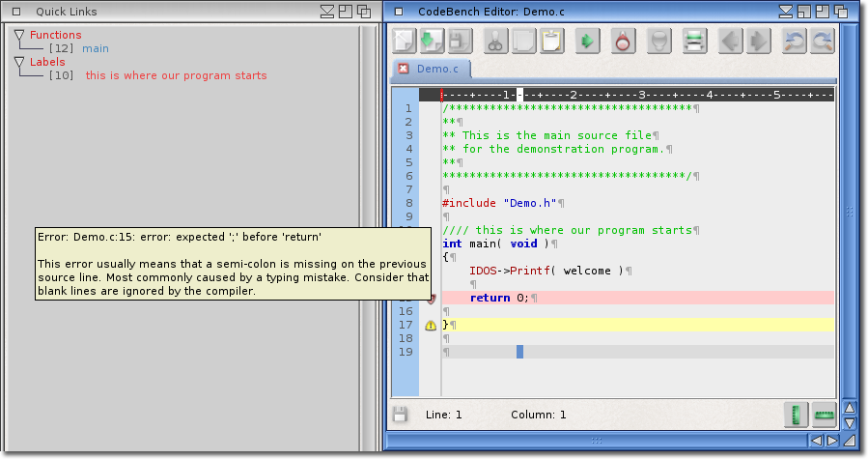Collapse the Functions tree node
This screenshot has height=459, width=868.
pyautogui.click(x=19, y=36)
